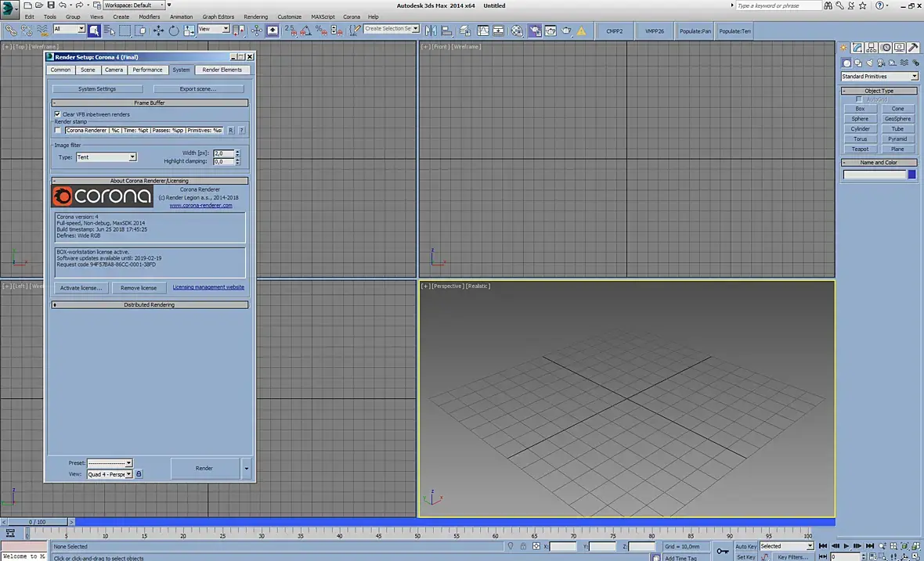Open the Licensing management website link
Viewport: 924px width, 561px height.
(x=208, y=287)
